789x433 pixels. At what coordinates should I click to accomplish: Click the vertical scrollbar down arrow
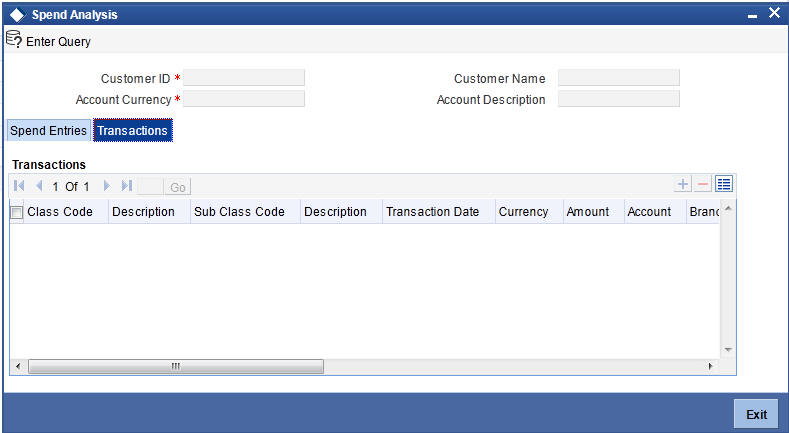click(x=728, y=350)
